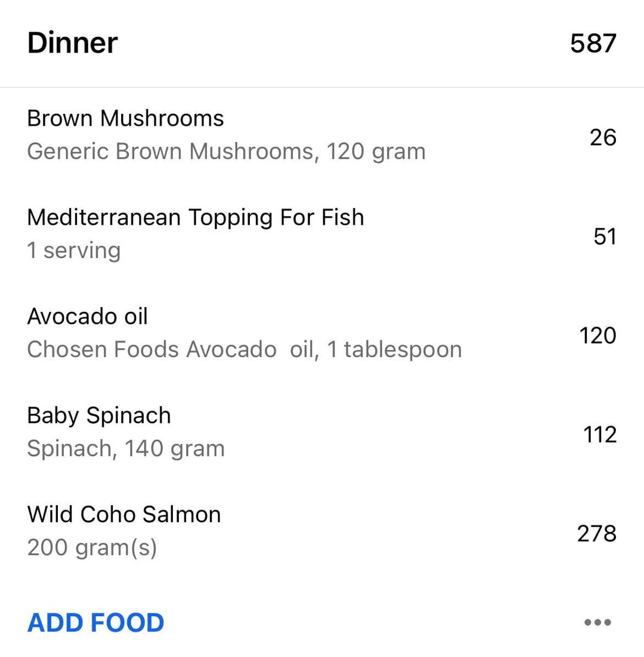Select the 112 calorie value
This screenshot has height=657, width=644.
coord(600,435)
